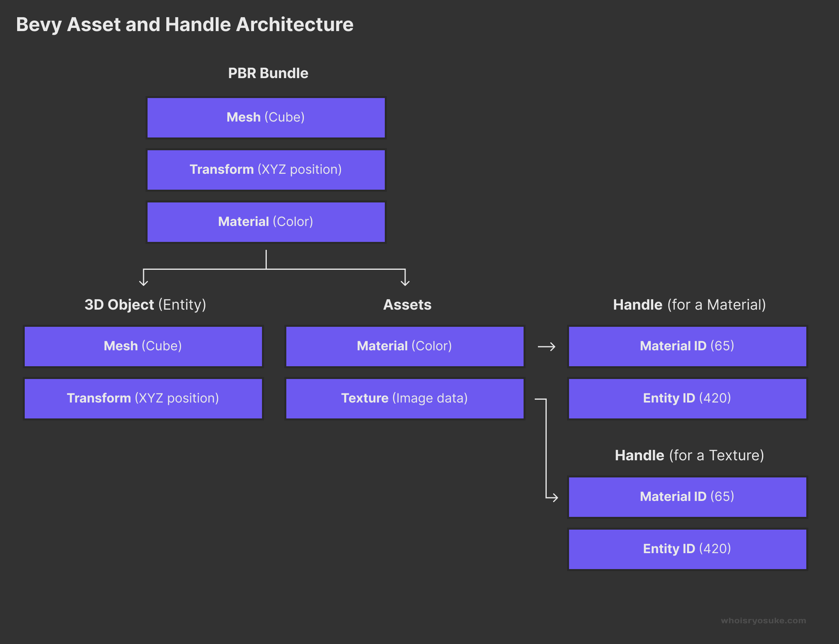
Task: Select the Material (Color) box under PBR Bundle
Action: pos(266,222)
